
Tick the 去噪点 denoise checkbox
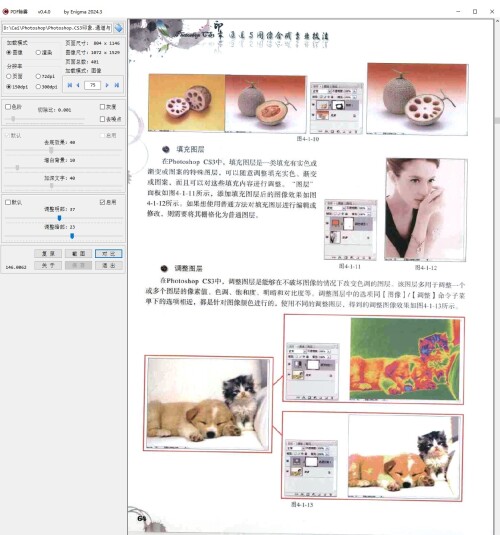coord(102,119)
